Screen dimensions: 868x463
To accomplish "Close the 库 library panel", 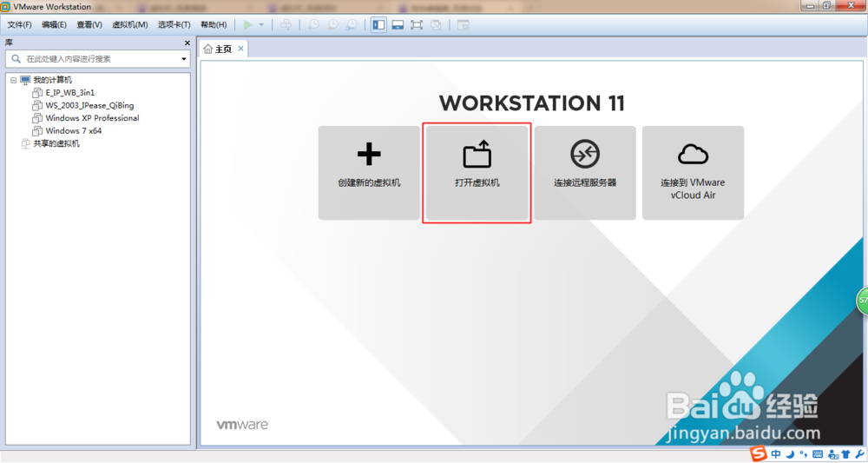I will point(187,43).
